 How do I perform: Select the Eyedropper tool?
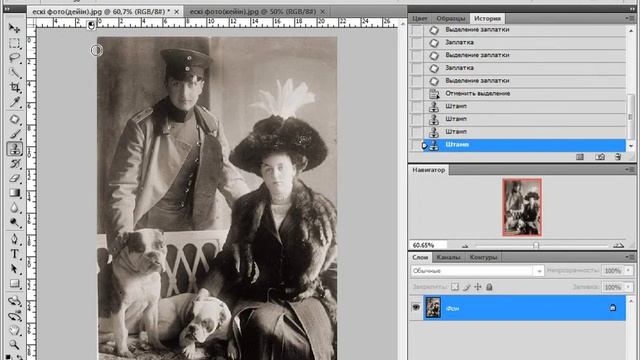14,102
